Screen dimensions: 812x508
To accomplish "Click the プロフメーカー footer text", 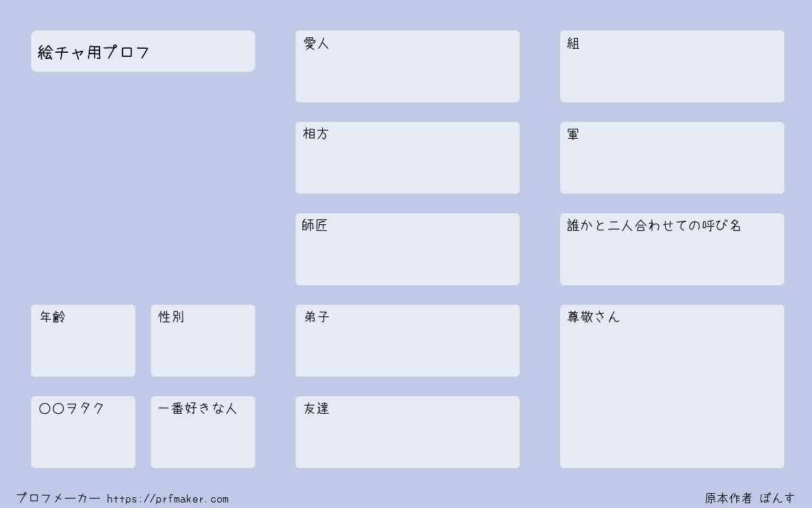I will (x=58, y=499).
